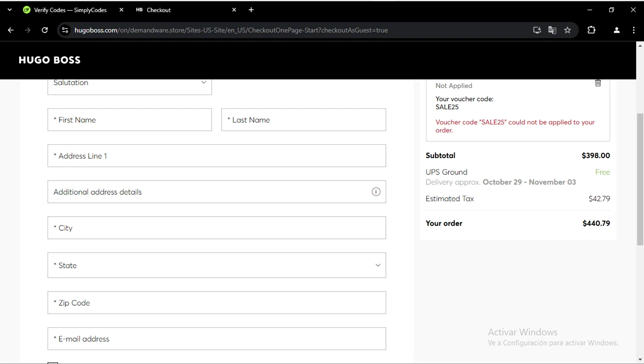Click the Estimated Tax value $42.79
Screen dimensions: 644x364
(x=599, y=199)
